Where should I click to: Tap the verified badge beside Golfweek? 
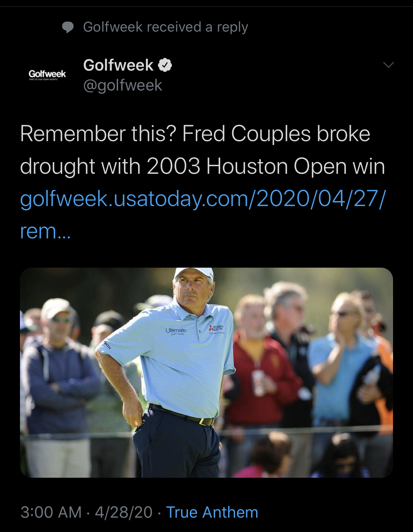click(x=165, y=65)
